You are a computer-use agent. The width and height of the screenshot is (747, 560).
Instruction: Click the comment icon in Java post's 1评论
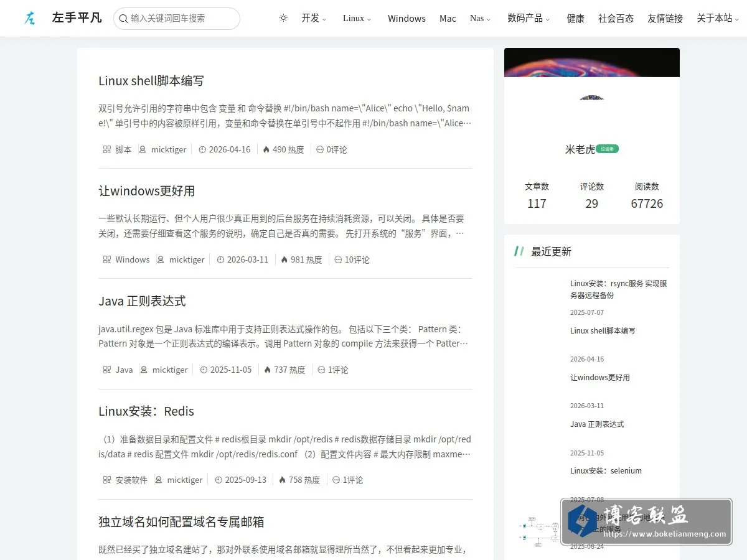321,370
